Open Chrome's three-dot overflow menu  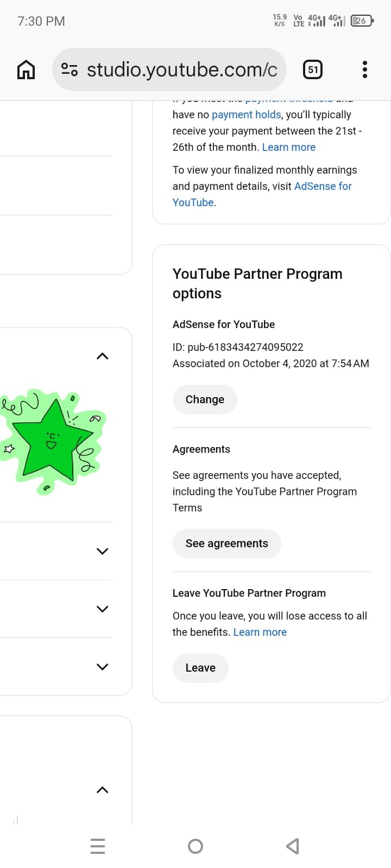[x=364, y=70]
